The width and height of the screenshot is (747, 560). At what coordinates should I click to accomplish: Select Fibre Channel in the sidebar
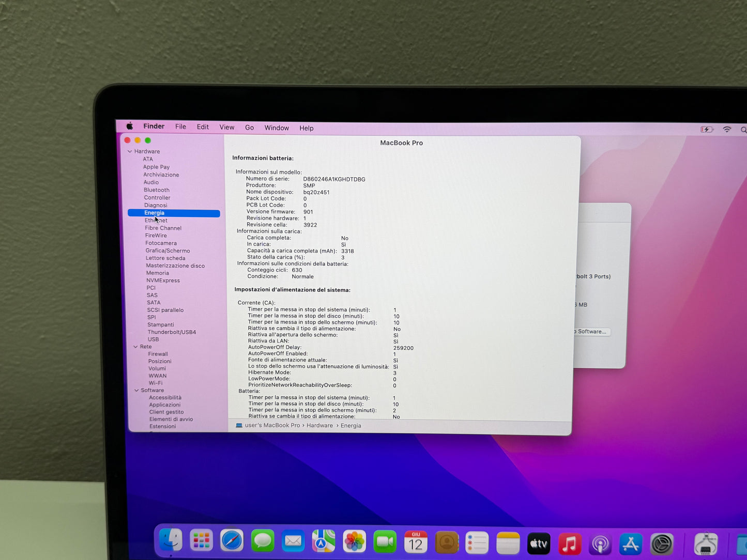(163, 228)
